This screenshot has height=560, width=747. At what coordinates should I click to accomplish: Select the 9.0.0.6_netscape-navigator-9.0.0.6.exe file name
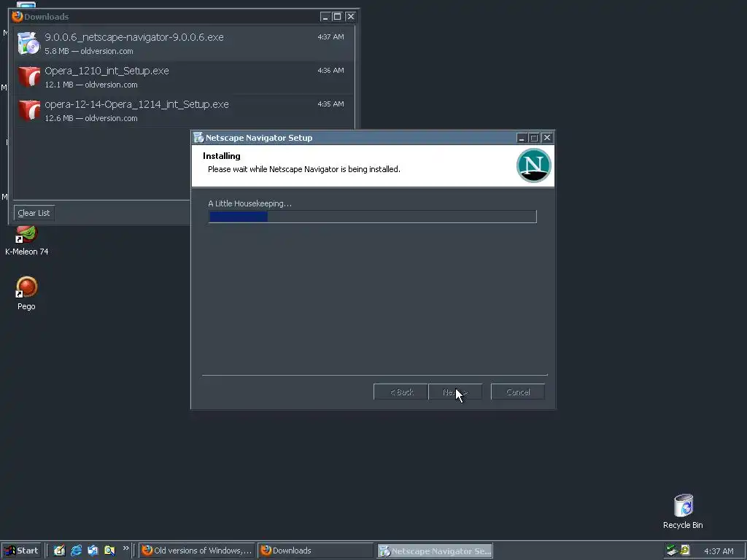(134, 37)
